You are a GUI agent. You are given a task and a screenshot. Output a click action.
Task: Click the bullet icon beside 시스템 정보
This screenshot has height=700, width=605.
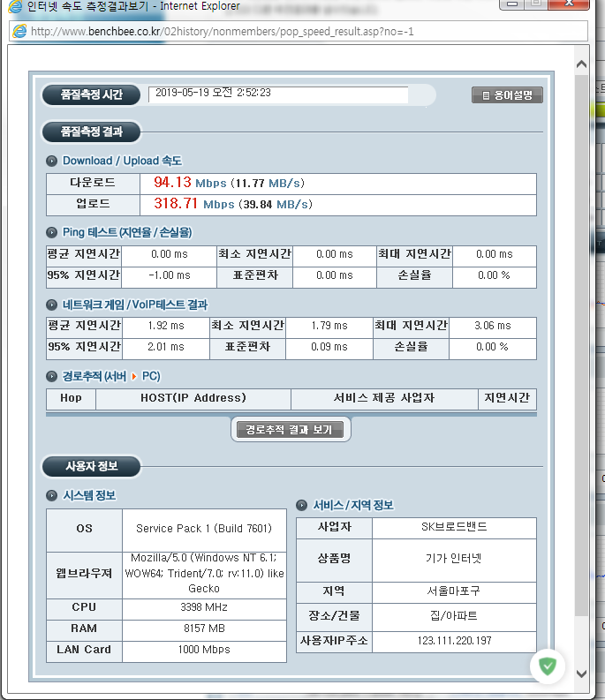(x=52, y=495)
